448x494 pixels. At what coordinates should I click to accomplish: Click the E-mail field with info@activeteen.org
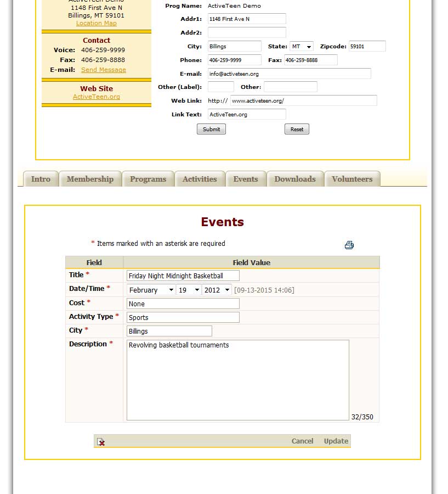pos(290,74)
